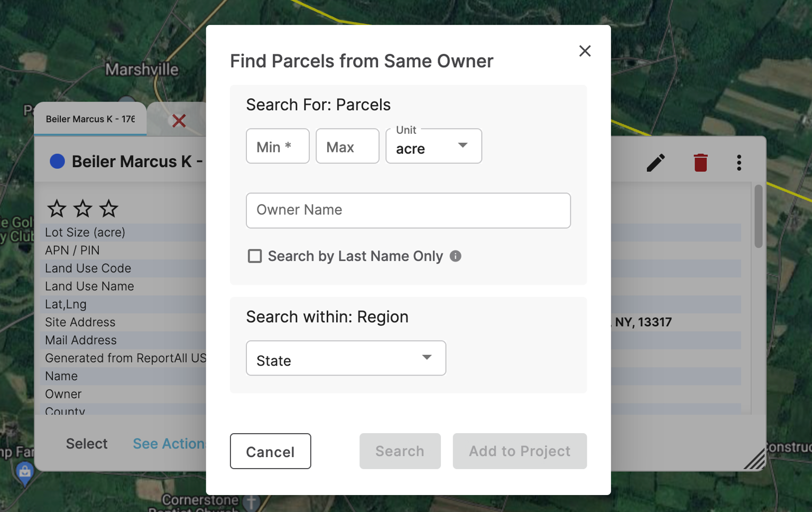Close the Find Parcels from Same Owner dialog
The height and width of the screenshot is (512, 812).
tap(585, 51)
